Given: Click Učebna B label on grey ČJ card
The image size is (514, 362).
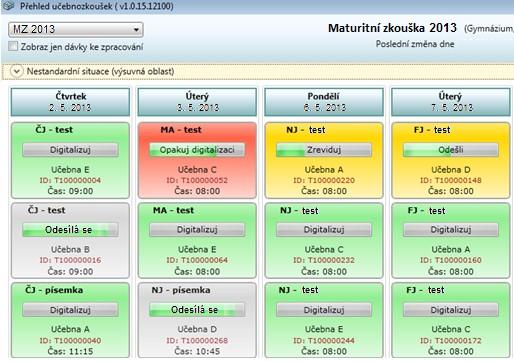Looking at the screenshot, I should (70, 249).
